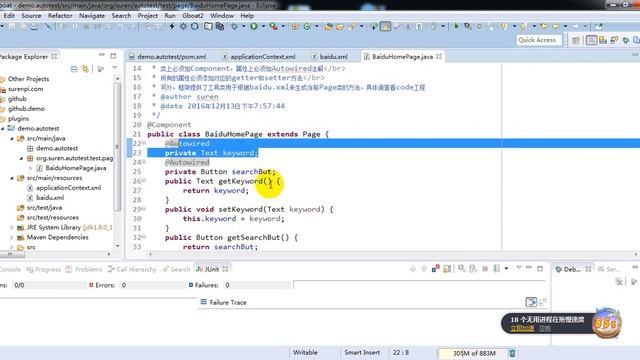Switch to the demo.autotest/pom.xml editor tab
This screenshot has width=640, height=360.
click(x=167, y=57)
